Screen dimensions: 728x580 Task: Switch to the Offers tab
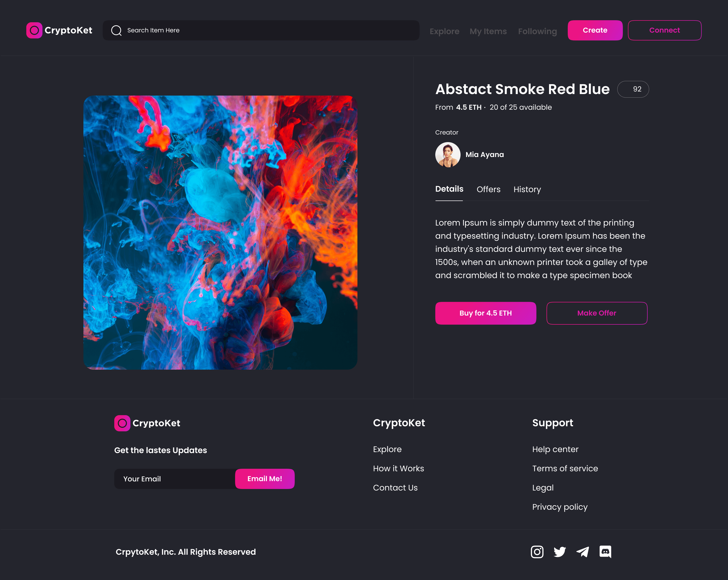(x=488, y=189)
